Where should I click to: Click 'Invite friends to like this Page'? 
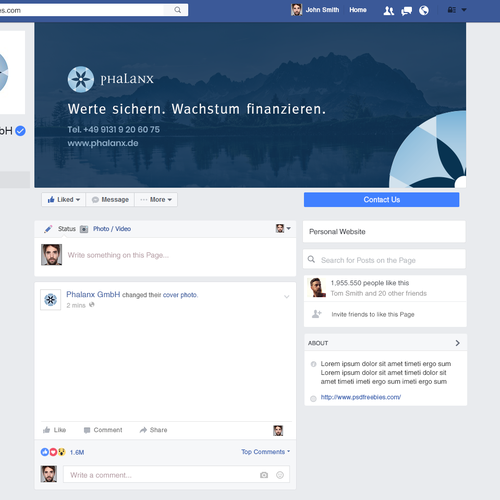(x=373, y=314)
